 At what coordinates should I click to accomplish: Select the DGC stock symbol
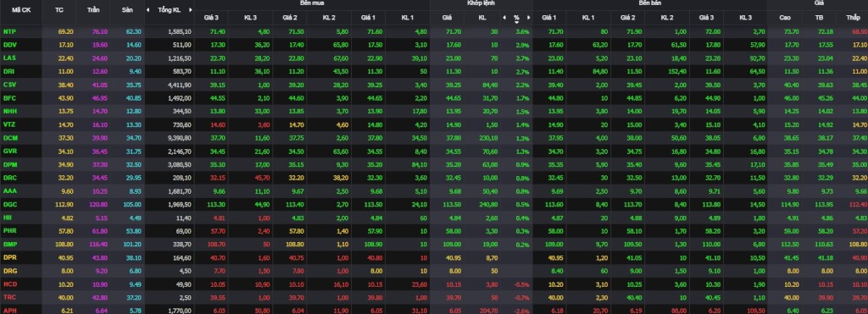pos(9,204)
